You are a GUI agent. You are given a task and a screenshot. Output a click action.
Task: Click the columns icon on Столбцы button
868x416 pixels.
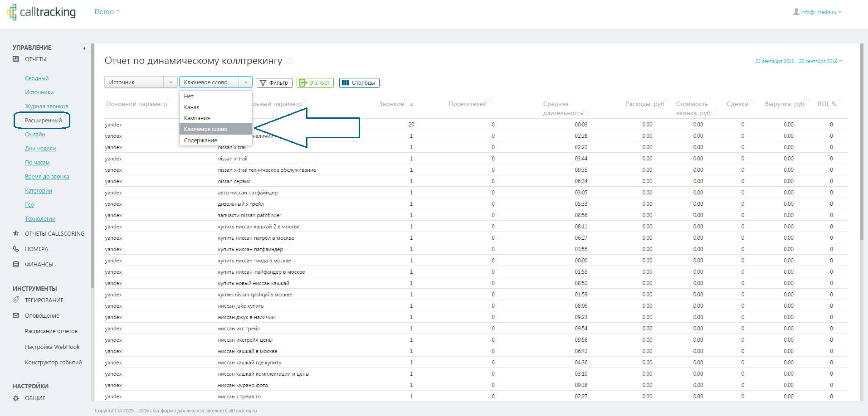point(346,83)
